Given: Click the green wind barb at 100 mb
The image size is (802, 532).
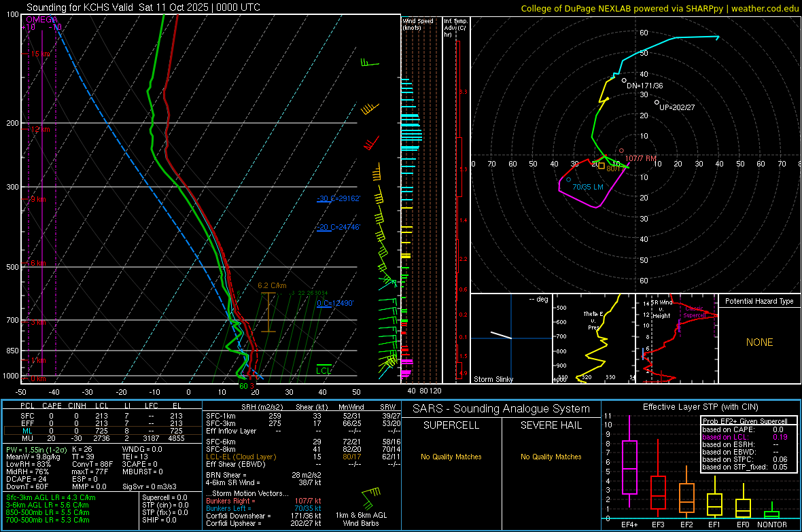Looking at the screenshot, I should (x=370, y=63).
